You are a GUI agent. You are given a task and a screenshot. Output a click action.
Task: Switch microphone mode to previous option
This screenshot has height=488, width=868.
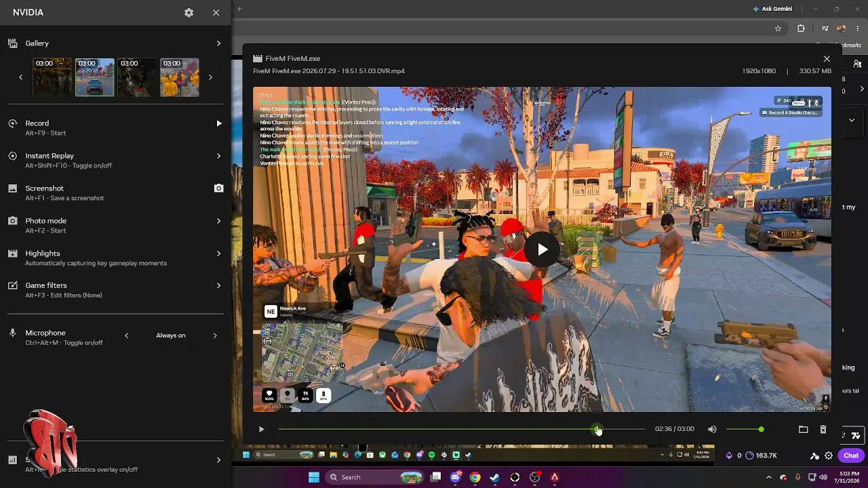pos(127,335)
